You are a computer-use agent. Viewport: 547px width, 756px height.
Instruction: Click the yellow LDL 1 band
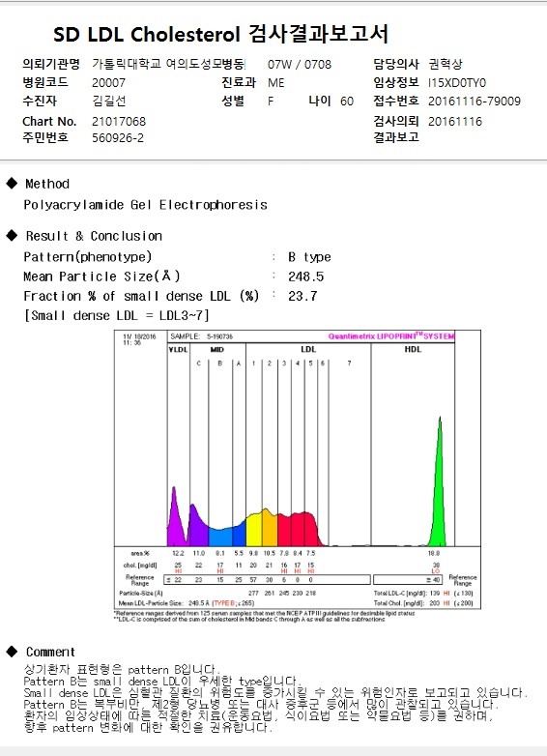pos(254,531)
